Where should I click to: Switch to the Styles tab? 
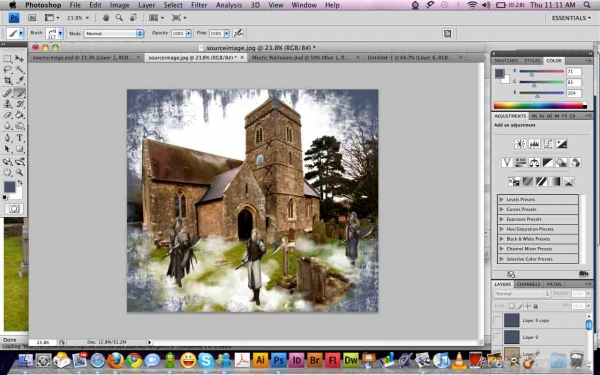[x=532, y=61]
